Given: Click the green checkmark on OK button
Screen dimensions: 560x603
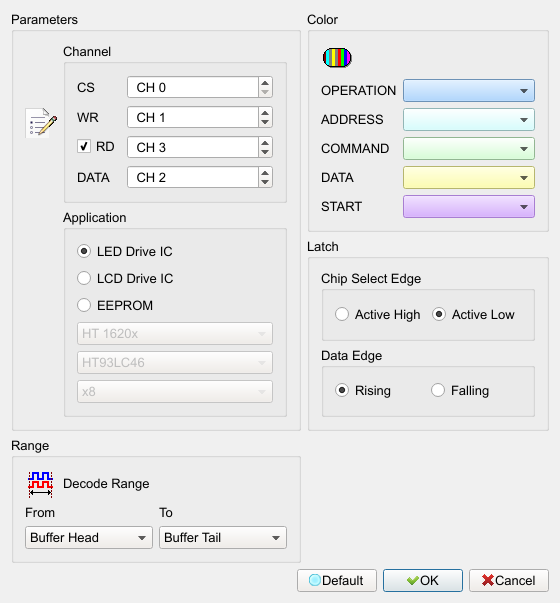Looking at the screenshot, I should (x=412, y=580).
